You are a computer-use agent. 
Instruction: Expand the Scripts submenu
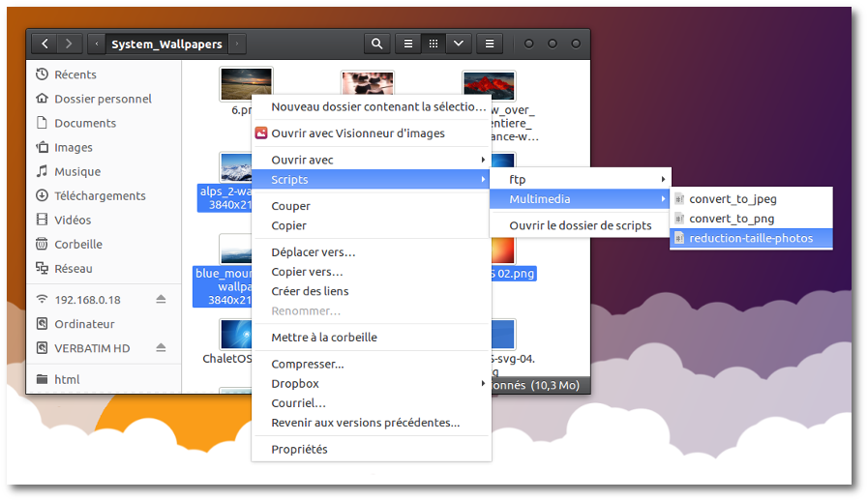coord(372,179)
